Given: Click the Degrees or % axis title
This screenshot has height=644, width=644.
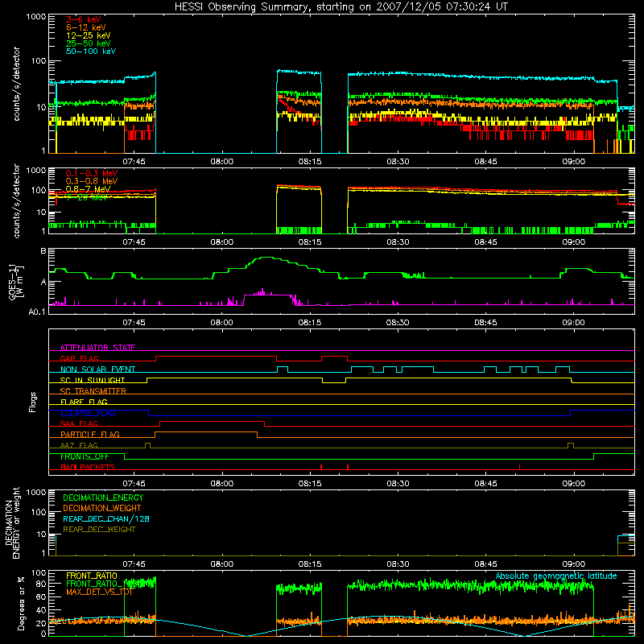Looking at the screenshot, I should click(x=21, y=603).
